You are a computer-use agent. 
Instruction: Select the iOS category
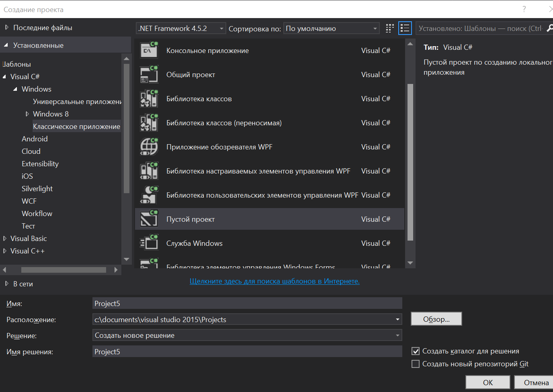(x=27, y=176)
